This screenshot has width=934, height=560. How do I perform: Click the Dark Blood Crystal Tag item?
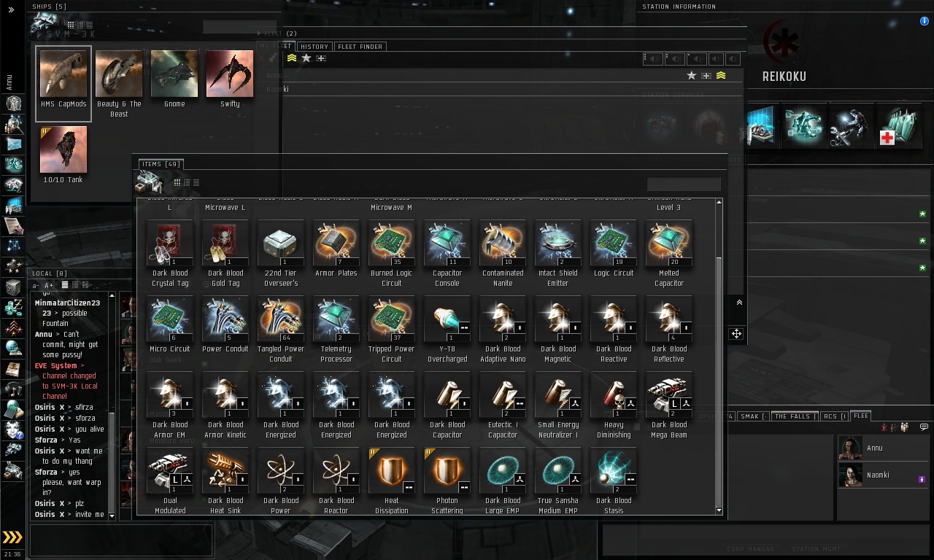pos(170,253)
